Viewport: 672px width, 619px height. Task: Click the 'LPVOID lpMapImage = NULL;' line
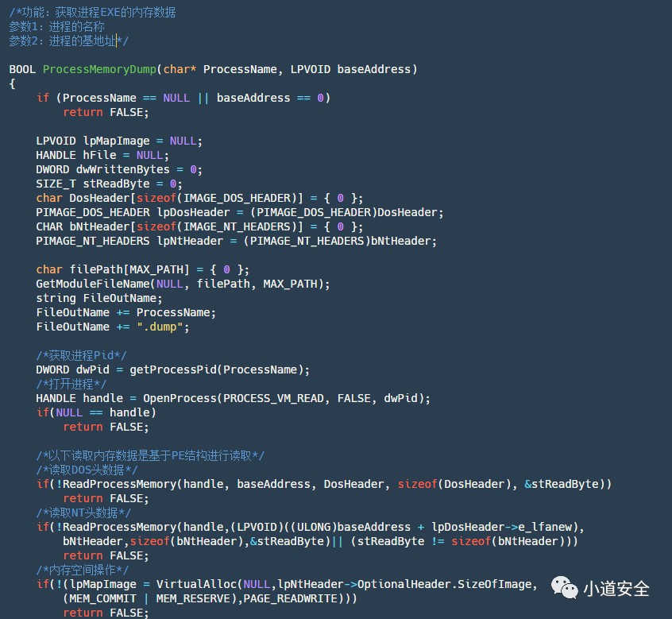tap(118, 141)
